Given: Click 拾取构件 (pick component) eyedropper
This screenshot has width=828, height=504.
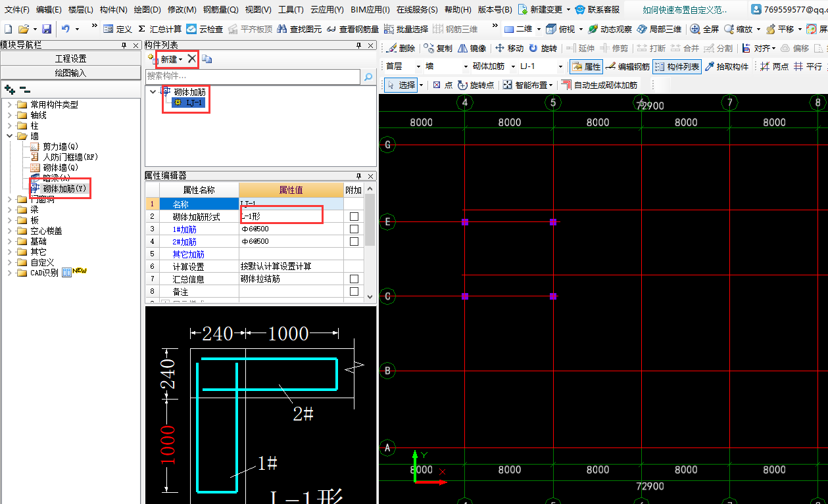Looking at the screenshot, I should 727,66.
